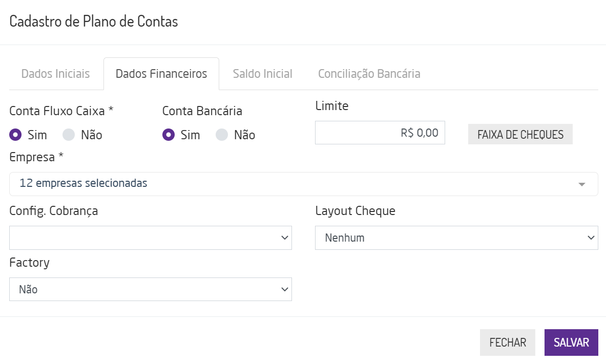
Task: Select Sim for Conta Bancária
Action: click(169, 135)
